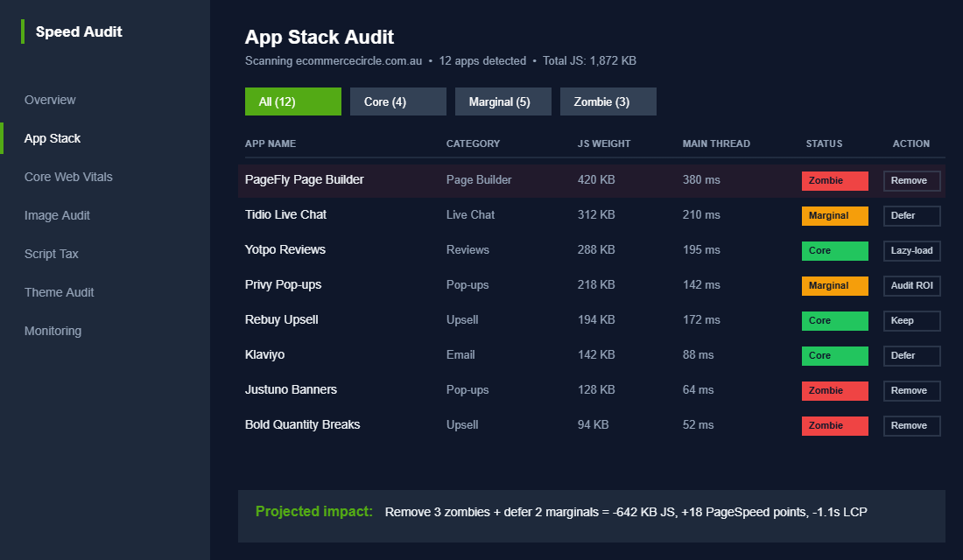963x560 pixels.
Task: Click Core badge on Rebuy Upsell row
Action: click(x=834, y=320)
